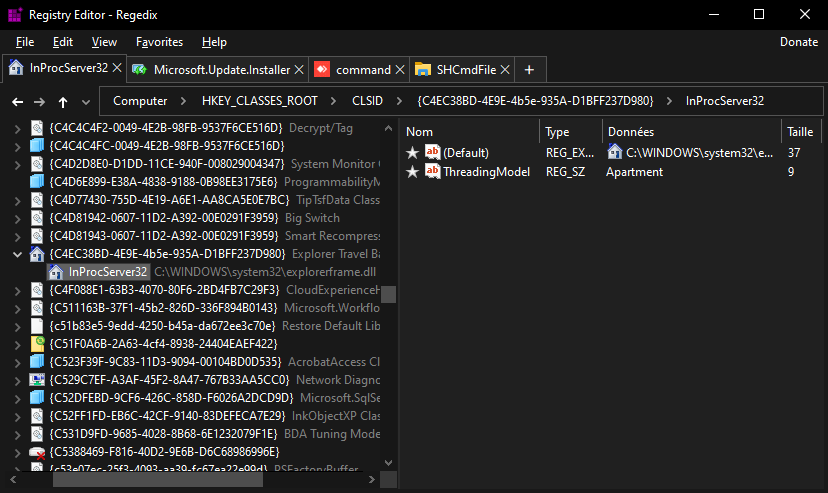
Task: Open the Edit menu
Action: [63, 42]
